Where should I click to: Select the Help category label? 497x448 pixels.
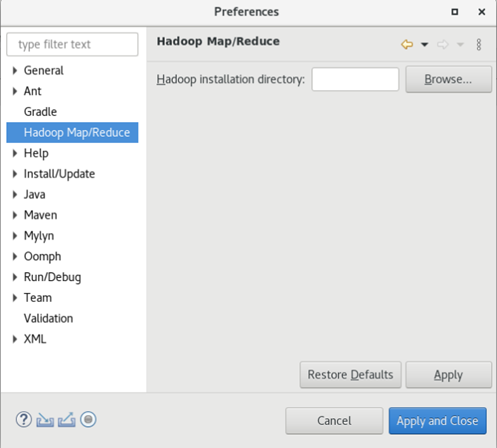pyautogui.click(x=36, y=153)
